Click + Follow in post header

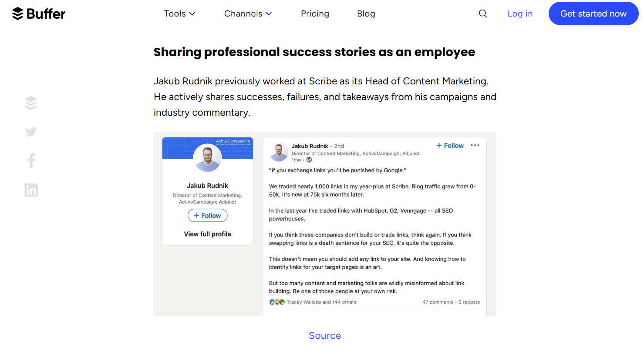[450, 146]
